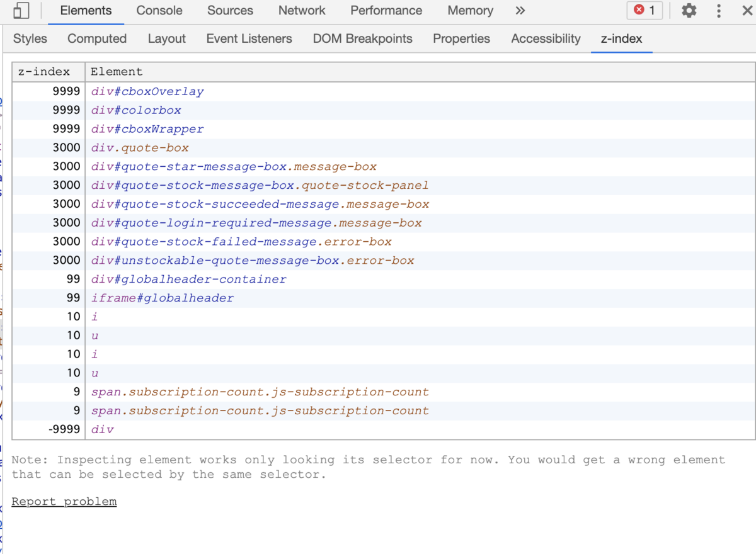
Task: Click the Element column header
Action: pyautogui.click(x=420, y=72)
